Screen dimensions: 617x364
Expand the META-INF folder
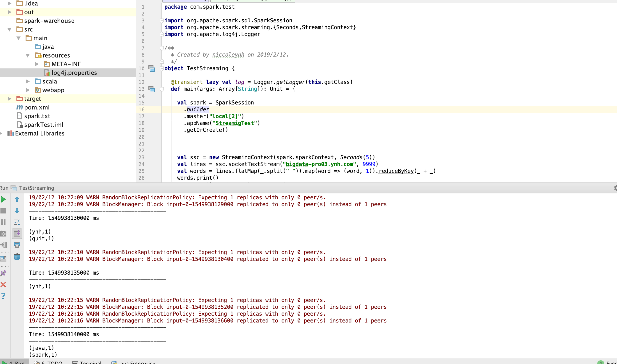pyautogui.click(x=37, y=64)
